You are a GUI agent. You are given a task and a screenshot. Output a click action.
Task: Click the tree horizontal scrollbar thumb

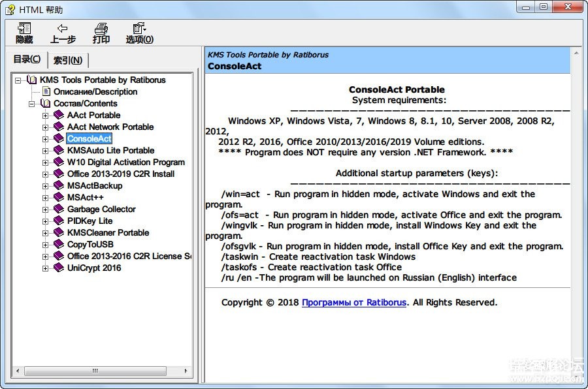[95, 371]
